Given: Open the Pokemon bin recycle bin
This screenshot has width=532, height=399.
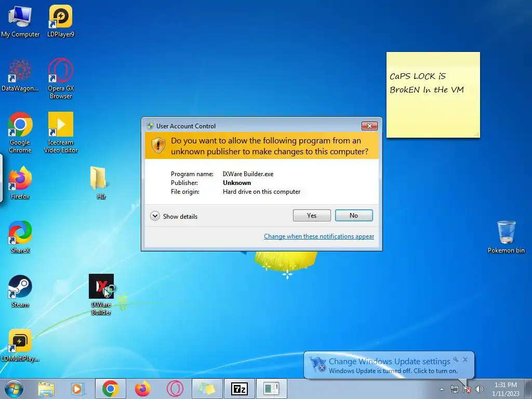Looking at the screenshot, I should pyautogui.click(x=506, y=237).
